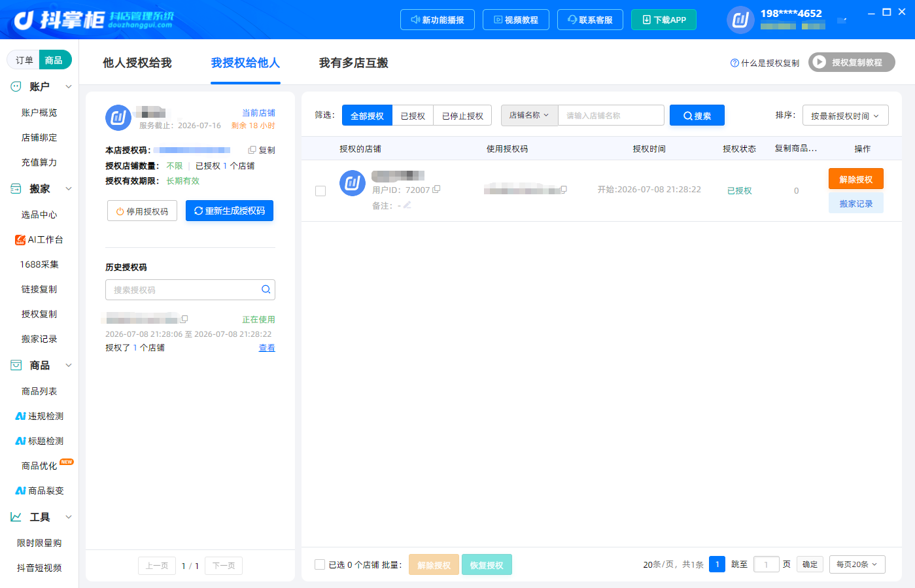This screenshot has width=915, height=588.
Task: Open the 店铺名称 search-type dropdown
Action: point(529,115)
